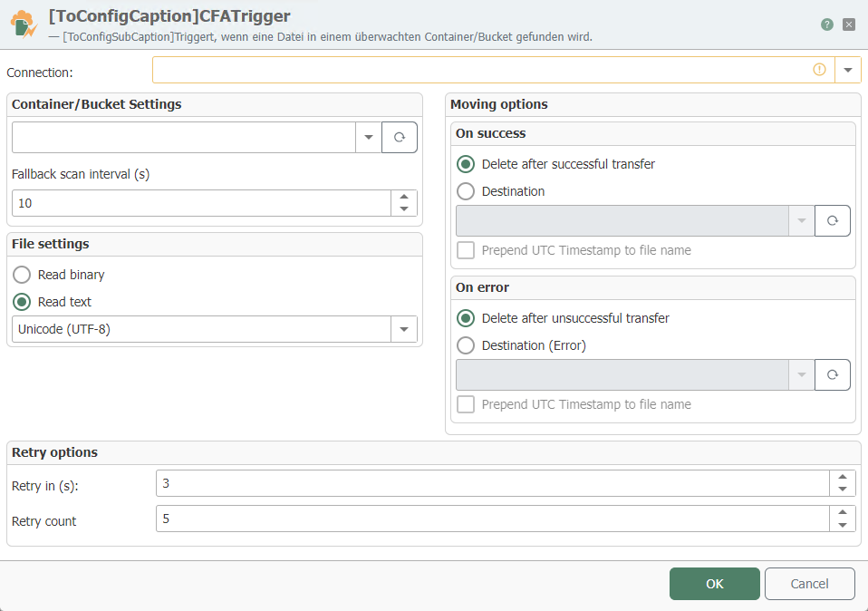This screenshot has width=868, height=611.
Task: Close the CFATrigger dialog window
Action: [x=849, y=24]
